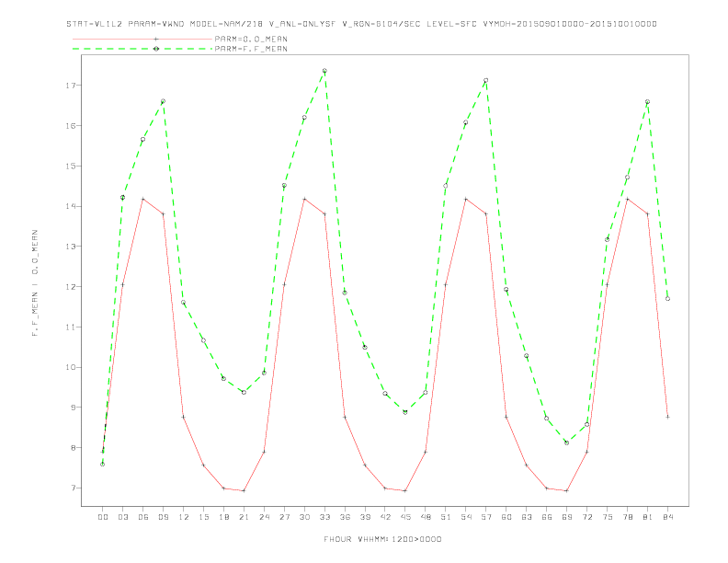The height and width of the screenshot is (563, 728).
Task: Click the x-axis tick label 72
Action: point(586,517)
